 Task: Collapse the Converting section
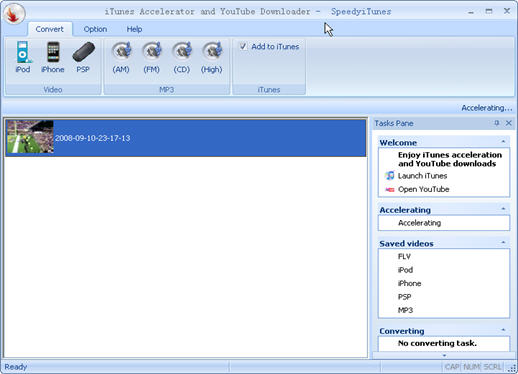503,330
